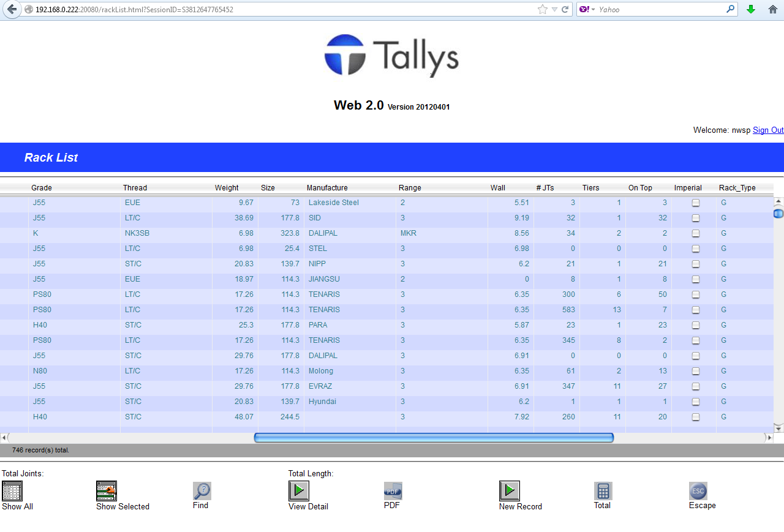This screenshot has height=532, width=784.
Task: Create a New Record
Action: (508, 490)
